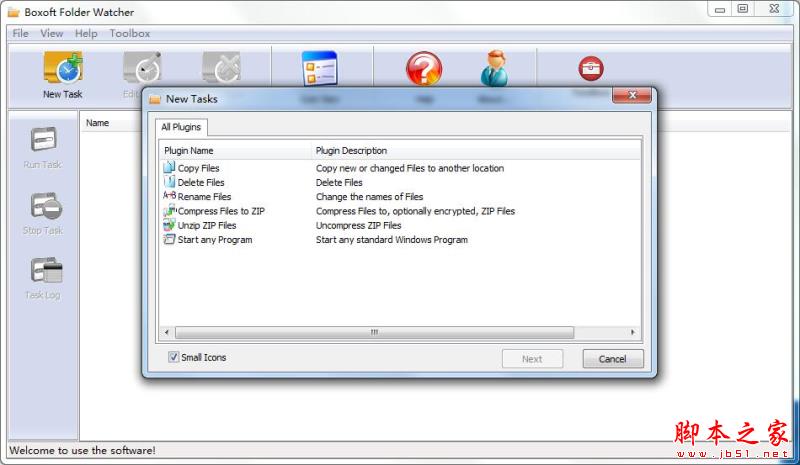Click horizontal scrollbar thumb in plugin list

coord(374,332)
